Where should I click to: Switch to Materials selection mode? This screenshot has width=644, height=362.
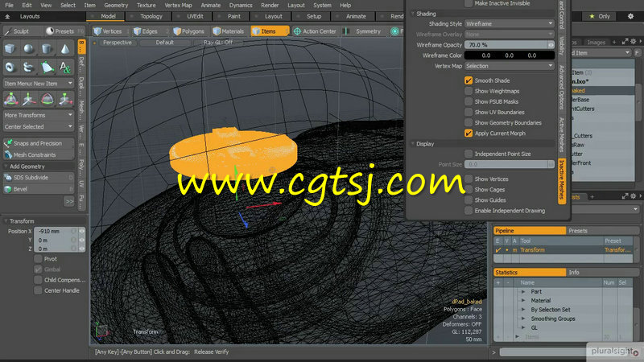coord(229,31)
